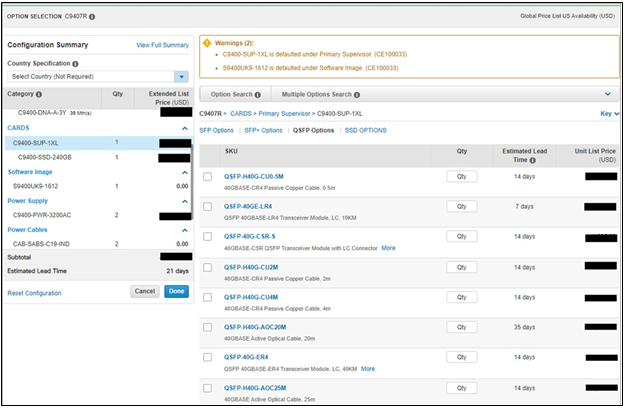Open QSFP-40GE-LR4 SKU link

pyautogui.click(x=248, y=206)
